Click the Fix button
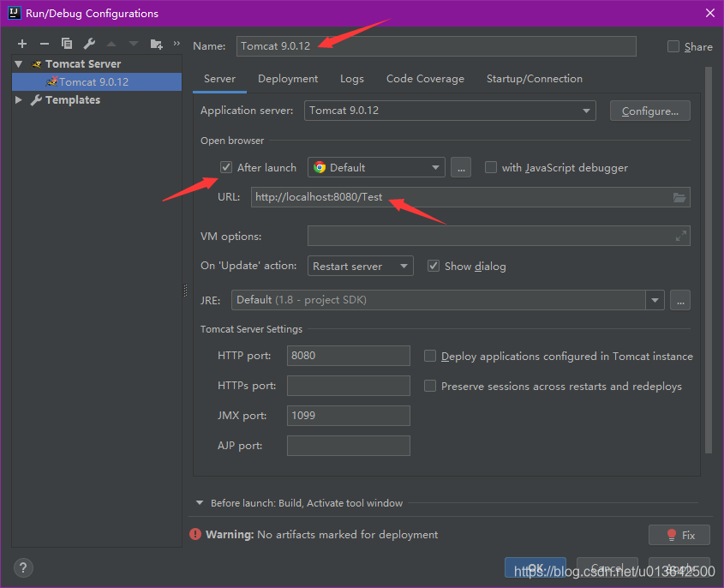Screen dimensions: 724x588 coord(679,535)
